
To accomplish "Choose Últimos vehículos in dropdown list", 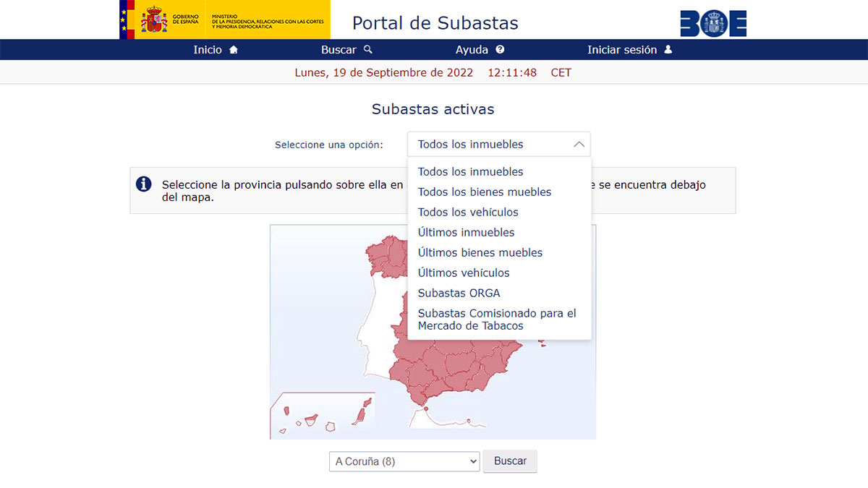I will 464,273.
